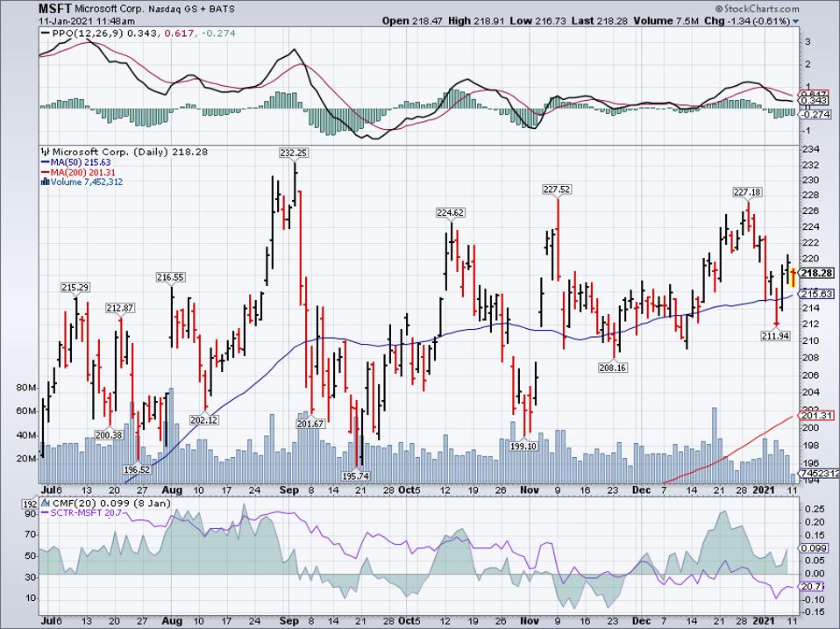This screenshot has height=629, width=840.
Task: Click the 40M volume axis label
Action: pos(26,435)
